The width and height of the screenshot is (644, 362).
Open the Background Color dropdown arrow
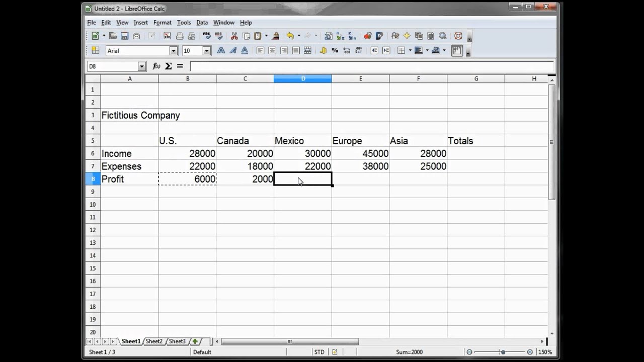pyautogui.click(x=427, y=51)
